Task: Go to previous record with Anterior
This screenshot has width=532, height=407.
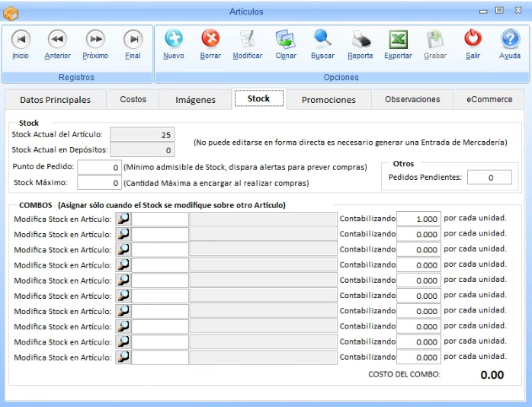Action: tap(57, 44)
